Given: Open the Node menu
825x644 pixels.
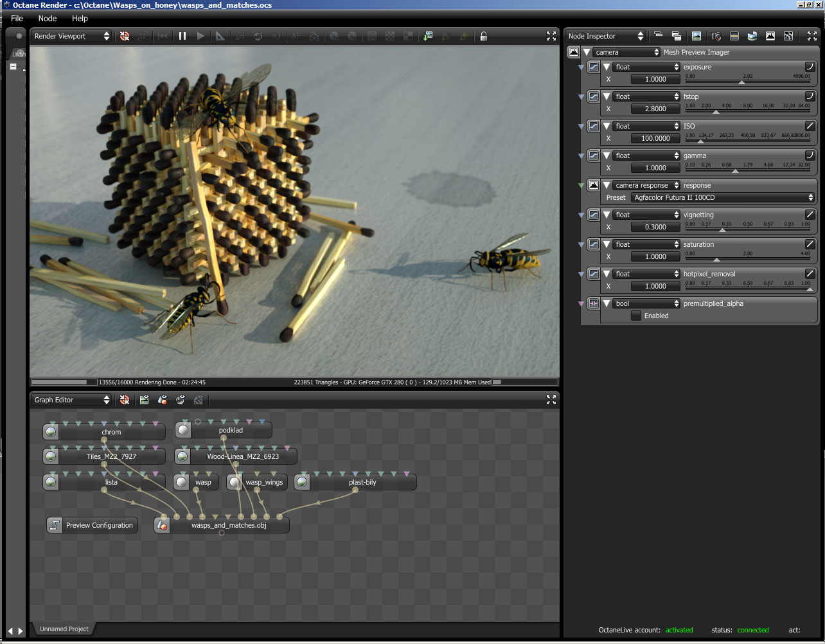Looking at the screenshot, I should (x=48, y=19).
